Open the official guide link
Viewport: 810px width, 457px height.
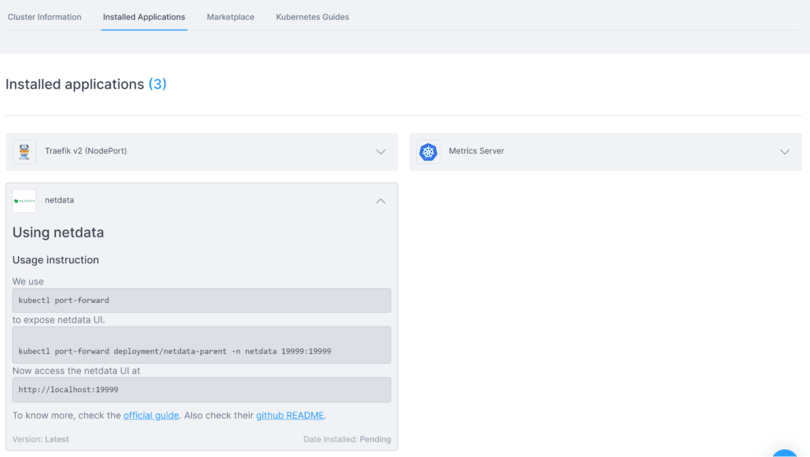pyautogui.click(x=151, y=415)
